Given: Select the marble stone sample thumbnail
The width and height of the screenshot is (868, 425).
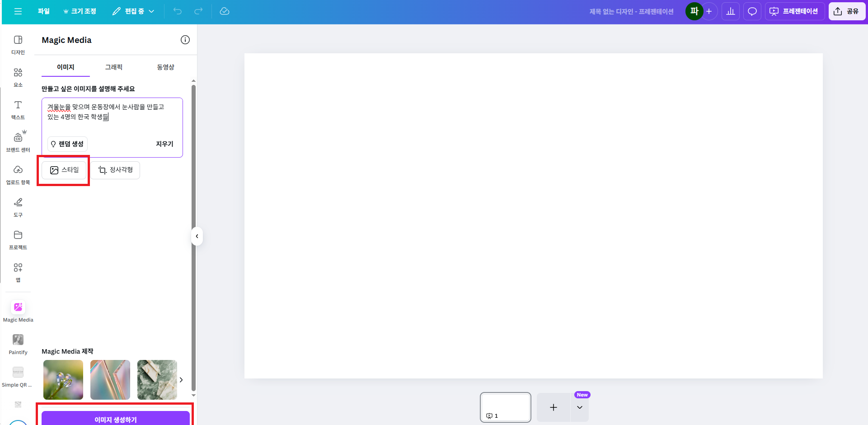Looking at the screenshot, I should [x=157, y=380].
